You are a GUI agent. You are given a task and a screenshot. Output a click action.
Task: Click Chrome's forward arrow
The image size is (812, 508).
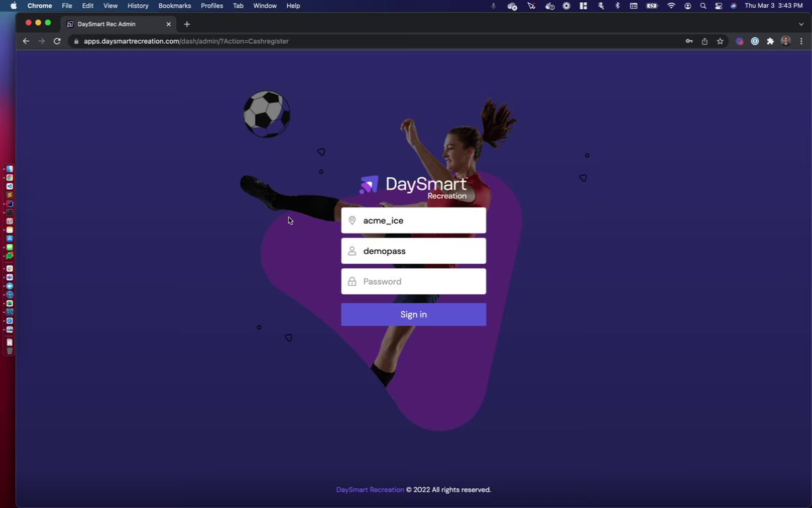42,41
